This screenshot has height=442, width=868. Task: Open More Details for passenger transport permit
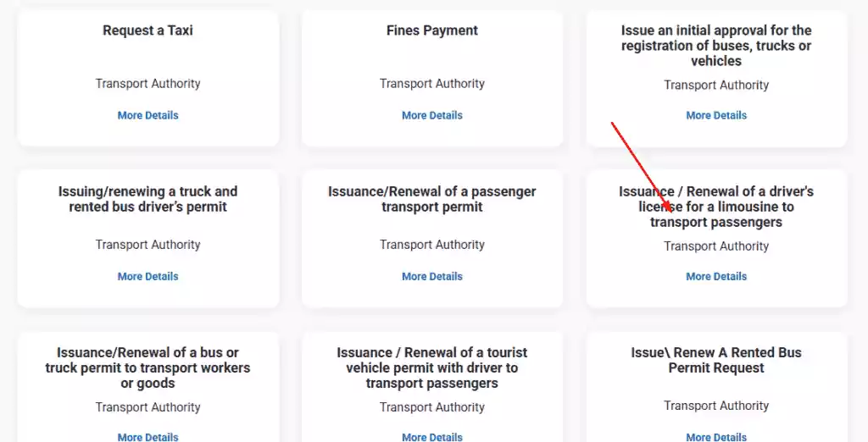point(431,276)
